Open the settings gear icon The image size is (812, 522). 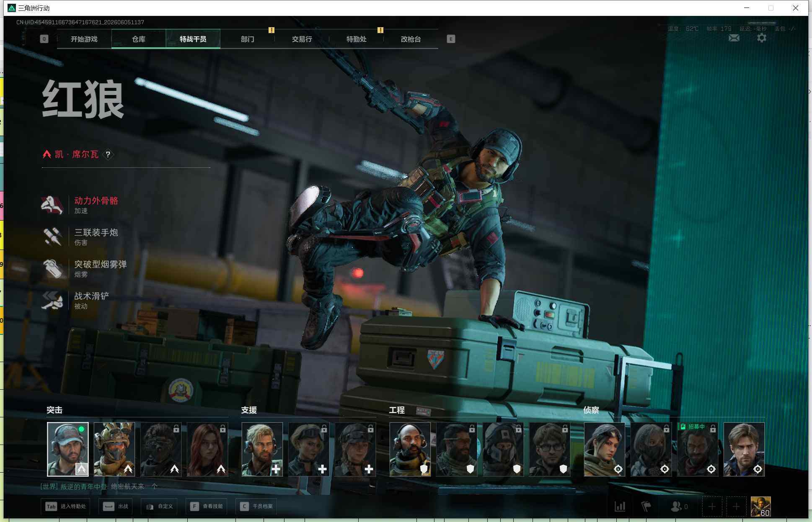[x=762, y=38]
